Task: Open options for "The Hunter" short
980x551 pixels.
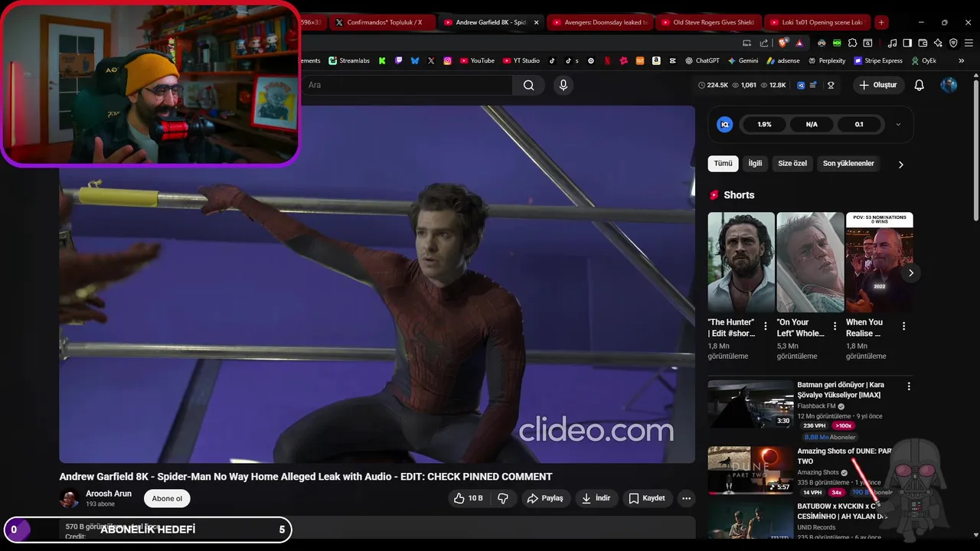Action: tap(766, 326)
